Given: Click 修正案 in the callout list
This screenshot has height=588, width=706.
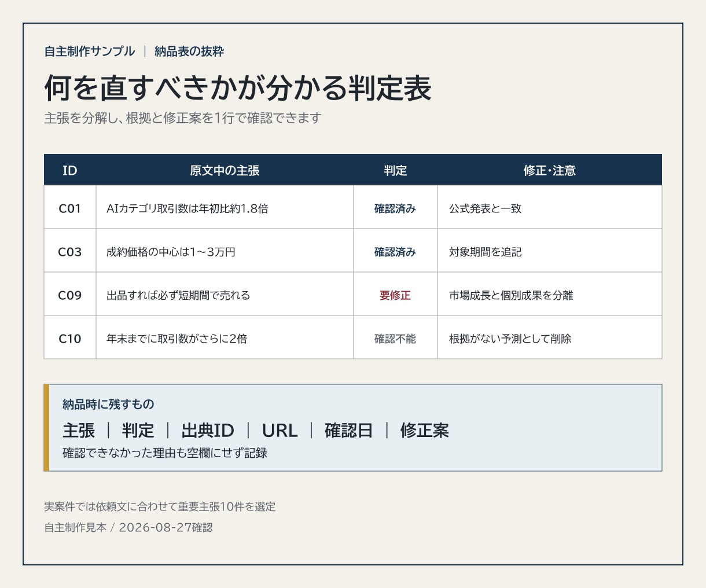Looking at the screenshot, I should pyautogui.click(x=425, y=430).
